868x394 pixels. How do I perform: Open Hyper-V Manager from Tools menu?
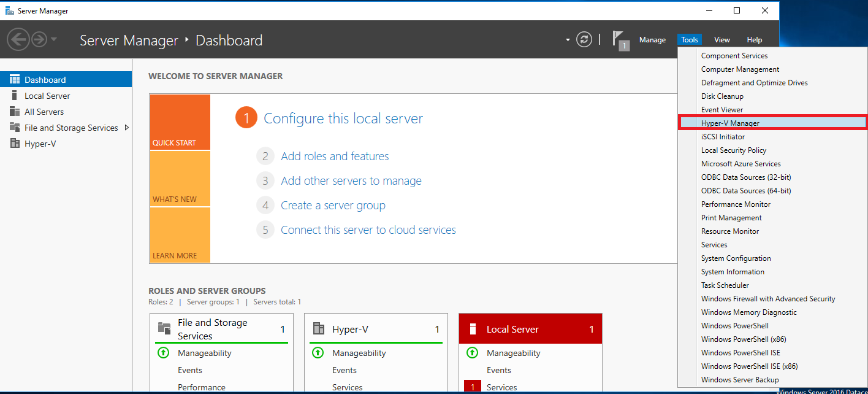tap(772, 123)
